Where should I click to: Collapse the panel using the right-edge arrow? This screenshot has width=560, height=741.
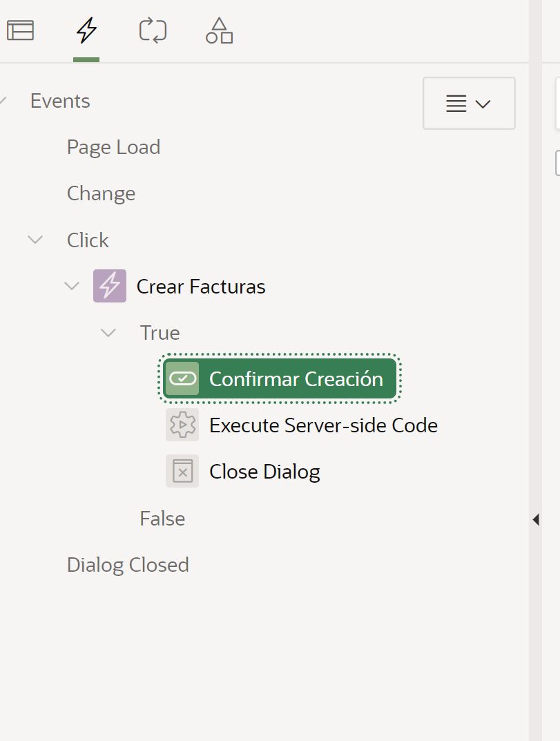[x=536, y=518]
